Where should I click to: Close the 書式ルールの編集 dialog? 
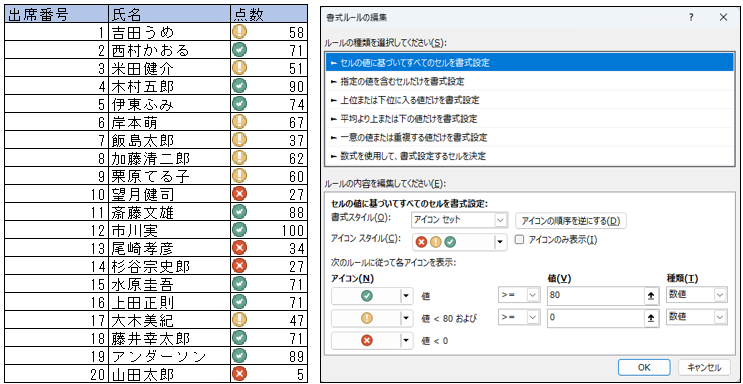tap(723, 18)
